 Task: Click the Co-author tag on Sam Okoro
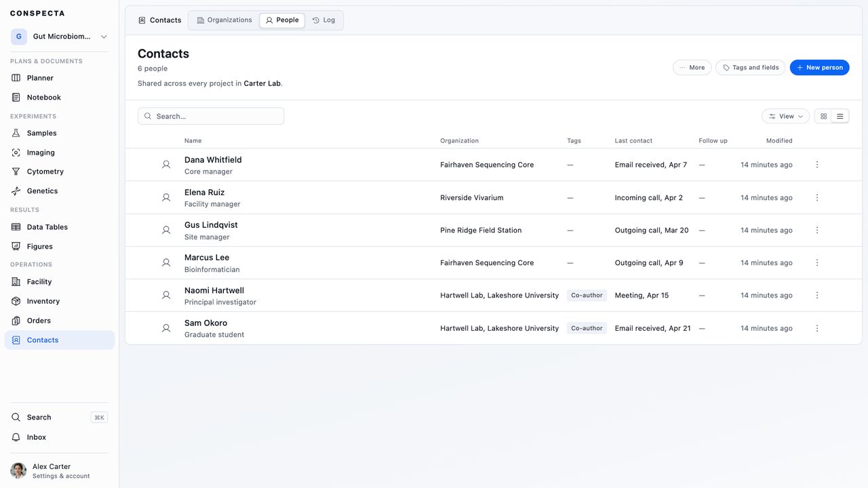point(587,328)
